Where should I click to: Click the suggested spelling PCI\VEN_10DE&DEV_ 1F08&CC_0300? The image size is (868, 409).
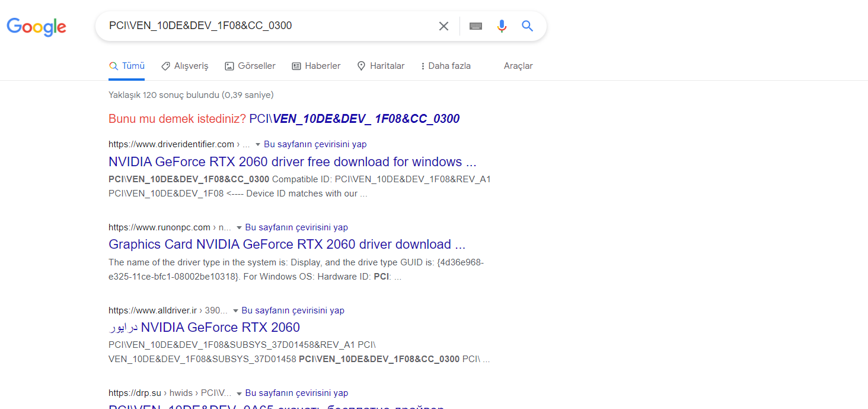(x=355, y=119)
